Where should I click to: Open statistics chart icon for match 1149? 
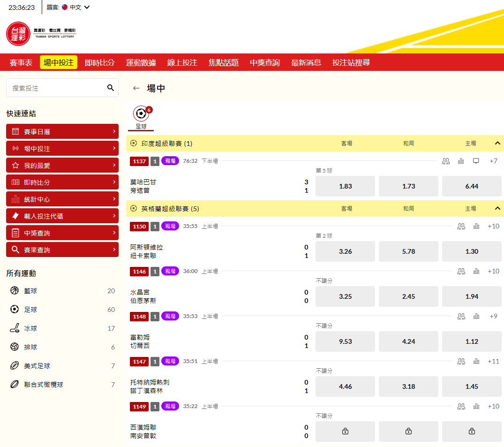pyautogui.click(x=476, y=407)
